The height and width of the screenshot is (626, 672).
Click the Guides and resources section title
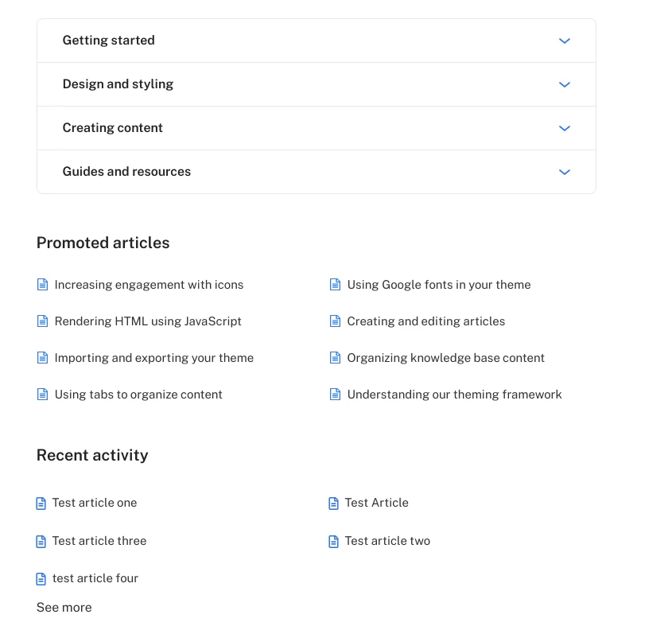click(x=126, y=172)
